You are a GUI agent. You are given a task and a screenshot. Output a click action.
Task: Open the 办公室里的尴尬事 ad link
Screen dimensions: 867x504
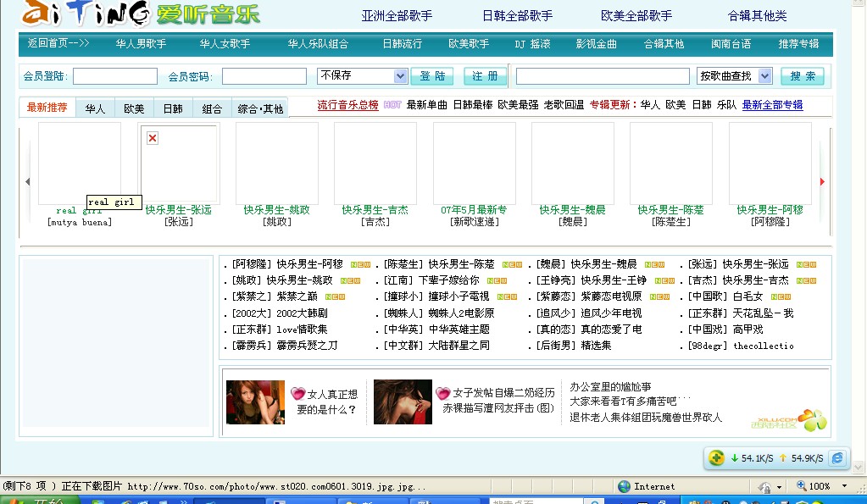tap(610, 387)
